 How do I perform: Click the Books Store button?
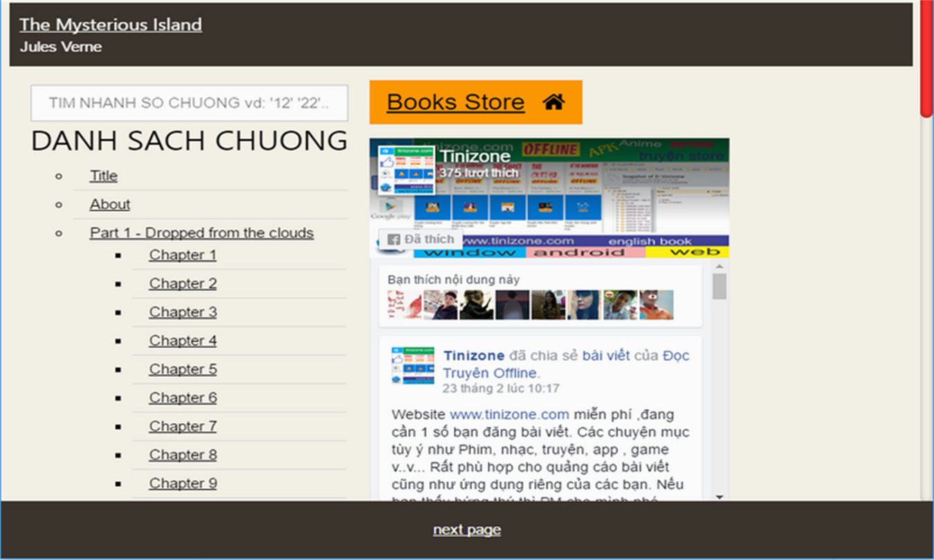475,102
